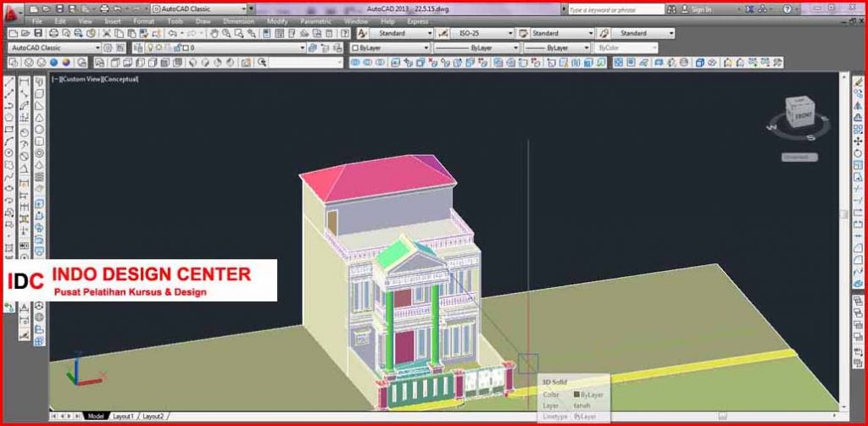Click the Dimension Style icon beside ISO-25

click(x=443, y=34)
